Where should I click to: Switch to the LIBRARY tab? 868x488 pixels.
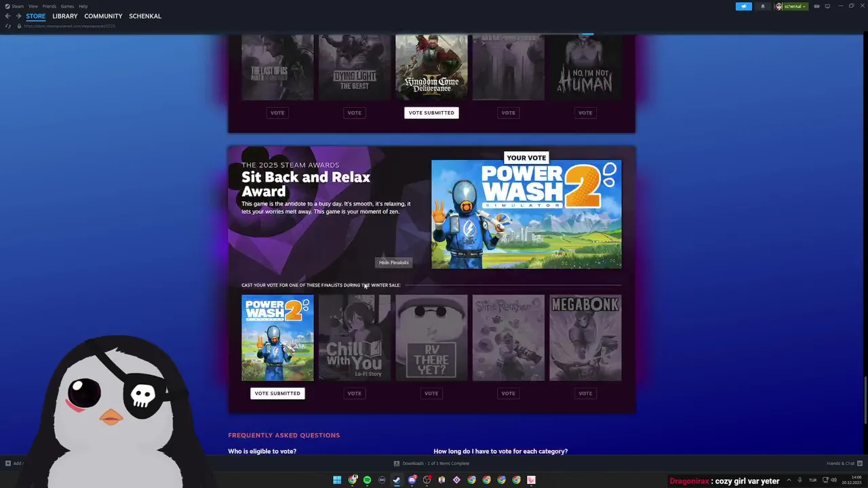tap(65, 16)
